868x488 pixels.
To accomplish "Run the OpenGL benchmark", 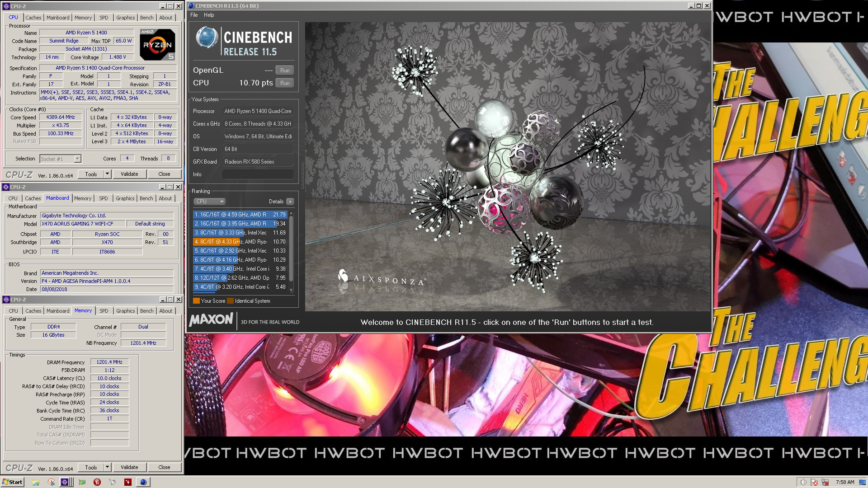I will click(285, 70).
